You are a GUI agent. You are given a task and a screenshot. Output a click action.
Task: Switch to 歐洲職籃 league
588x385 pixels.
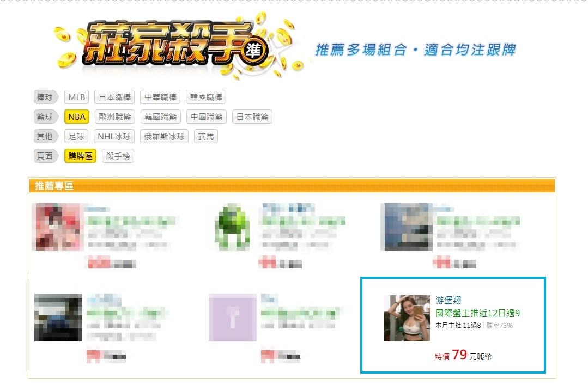[115, 117]
